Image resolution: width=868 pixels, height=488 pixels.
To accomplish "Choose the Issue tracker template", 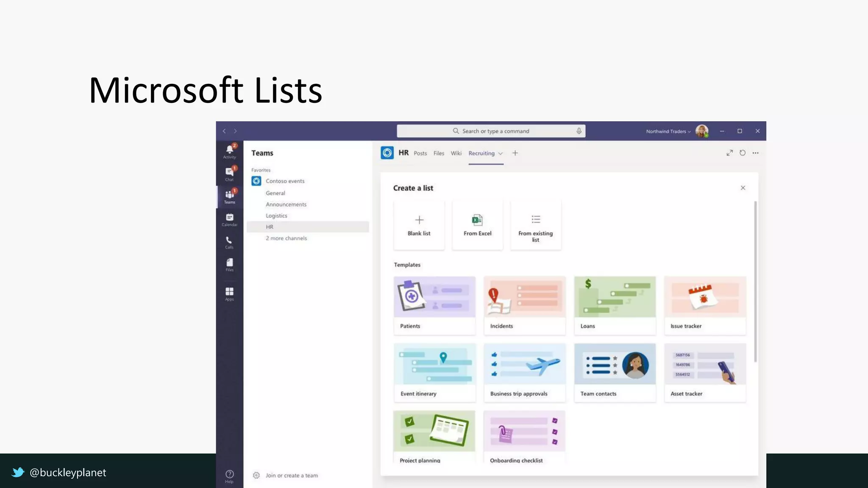I will [x=705, y=305].
